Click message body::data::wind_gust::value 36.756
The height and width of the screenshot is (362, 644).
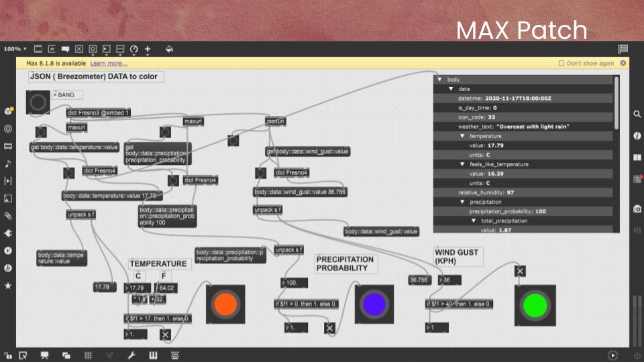(x=301, y=192)
